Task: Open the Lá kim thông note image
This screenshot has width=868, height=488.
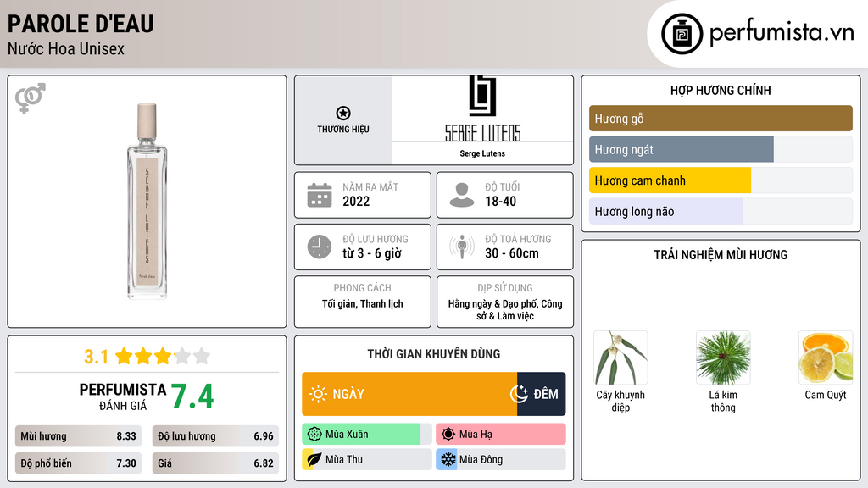Action: (x=723, y=358)
